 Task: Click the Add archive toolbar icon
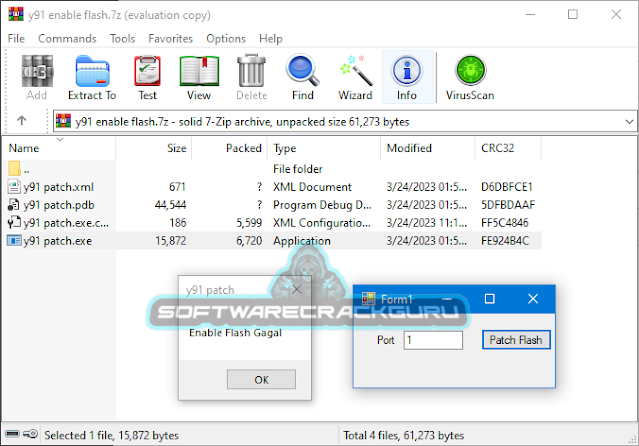pyautogui.click(x=37, y=71)
